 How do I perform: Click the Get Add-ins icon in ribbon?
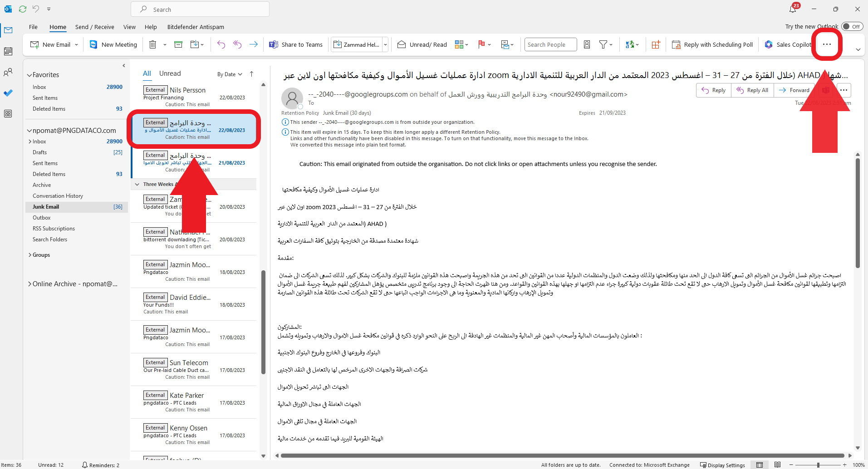[x=656, y=44]
